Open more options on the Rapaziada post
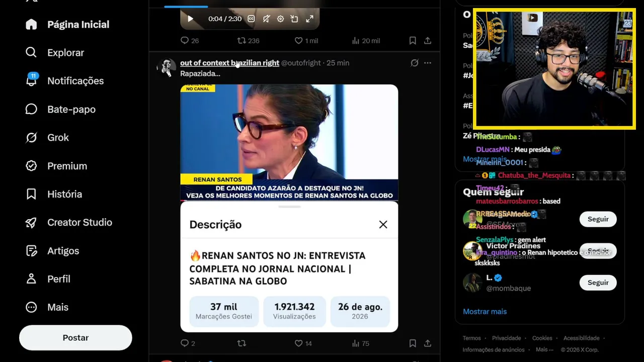 pyautogui.click(x=428, y=63)
